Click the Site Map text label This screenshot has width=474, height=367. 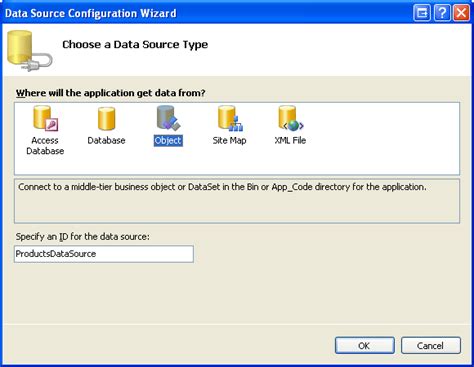point(229,140)
